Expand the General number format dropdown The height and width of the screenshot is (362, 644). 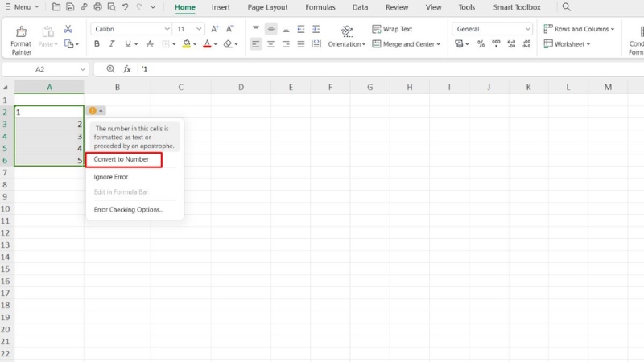[x=493, y=29]
